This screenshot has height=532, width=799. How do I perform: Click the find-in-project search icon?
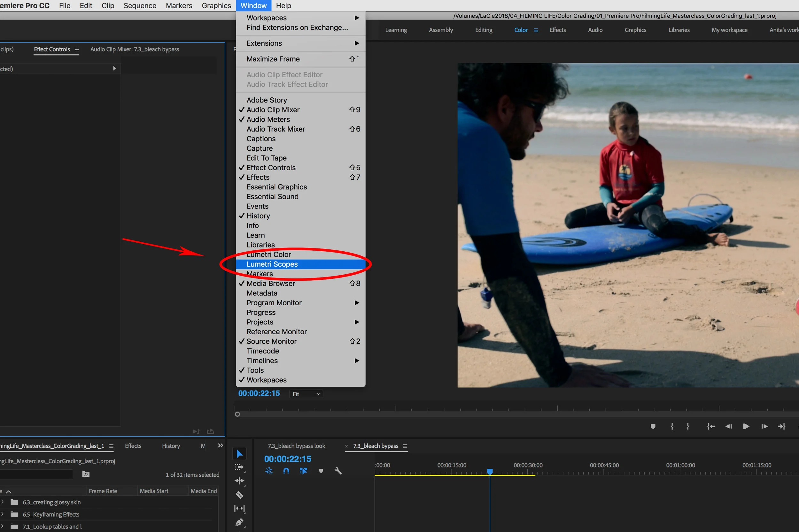[86, 474]
